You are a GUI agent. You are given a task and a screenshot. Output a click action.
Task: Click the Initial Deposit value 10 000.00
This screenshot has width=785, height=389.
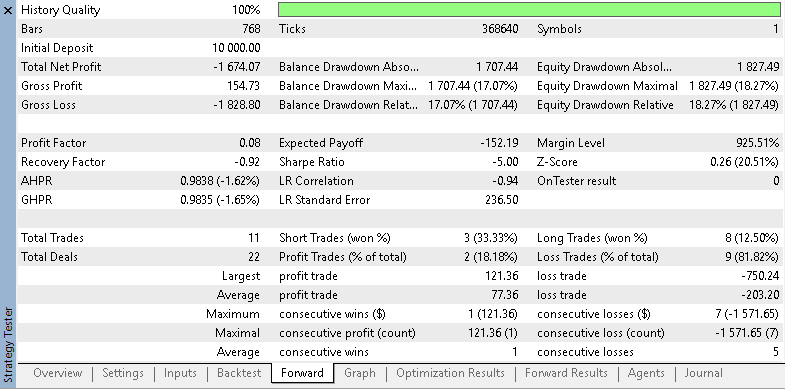(236, 48)
